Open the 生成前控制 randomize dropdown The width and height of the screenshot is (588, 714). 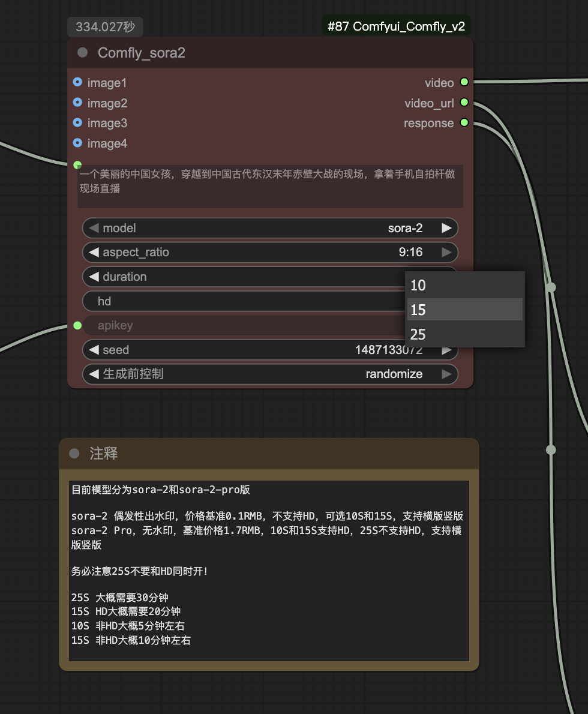coord(270,374)
